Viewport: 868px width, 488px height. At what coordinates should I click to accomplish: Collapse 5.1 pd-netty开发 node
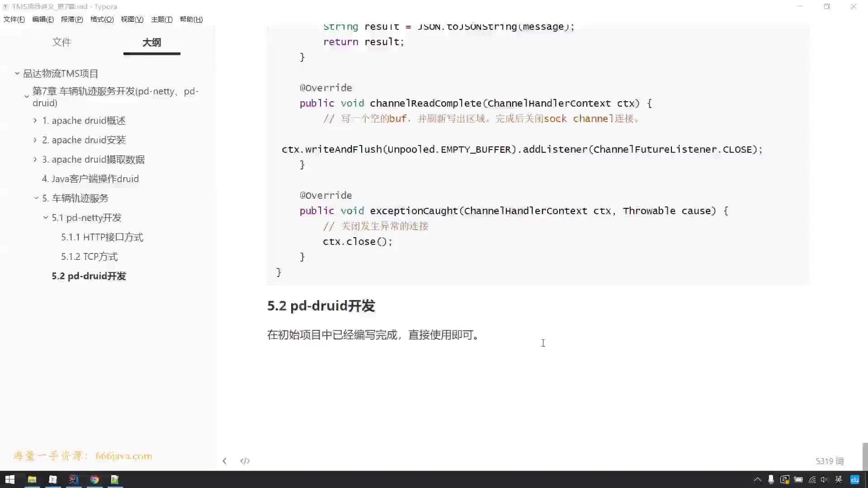pos(46,217)
